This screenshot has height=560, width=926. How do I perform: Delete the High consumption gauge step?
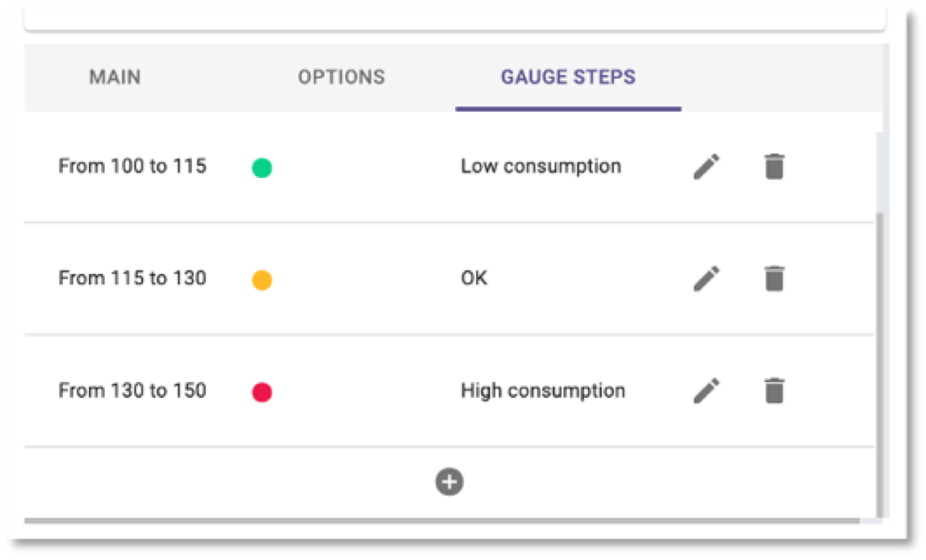click(774, 391)
